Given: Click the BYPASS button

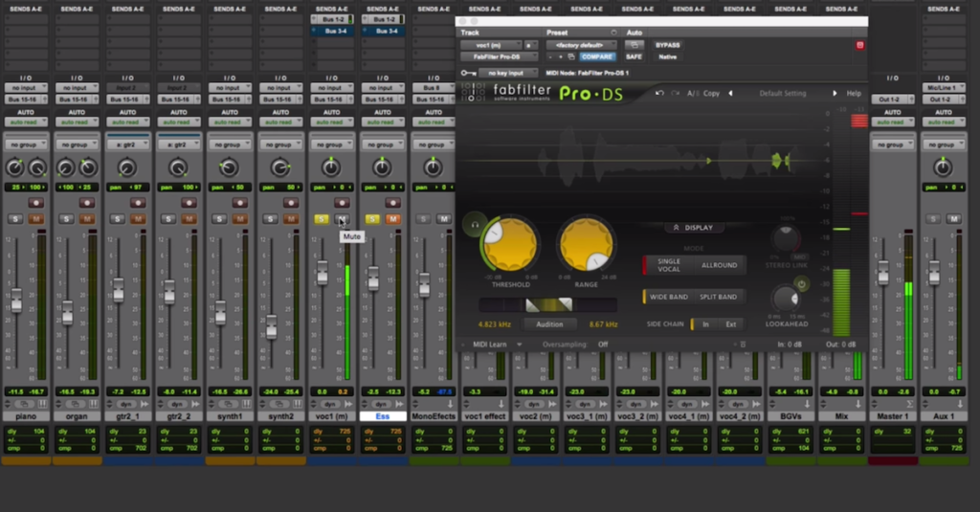Looking at the screenshot, I should [x=667, y=45].
